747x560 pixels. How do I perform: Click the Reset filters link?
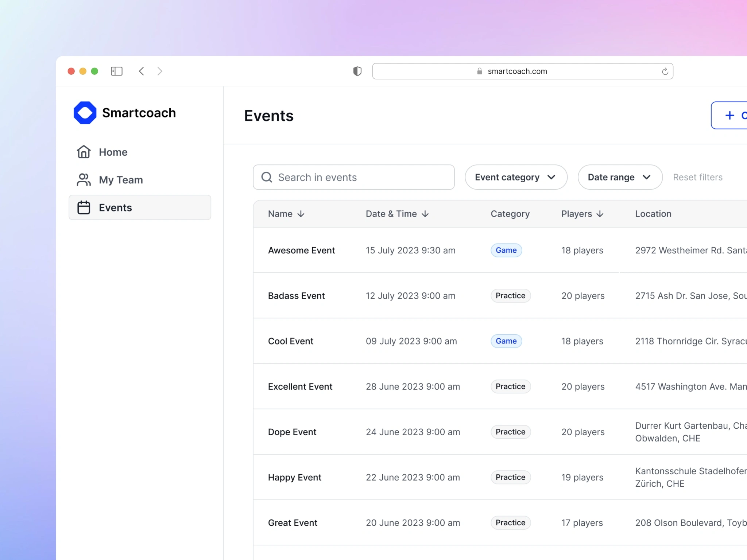coord(697,177)
